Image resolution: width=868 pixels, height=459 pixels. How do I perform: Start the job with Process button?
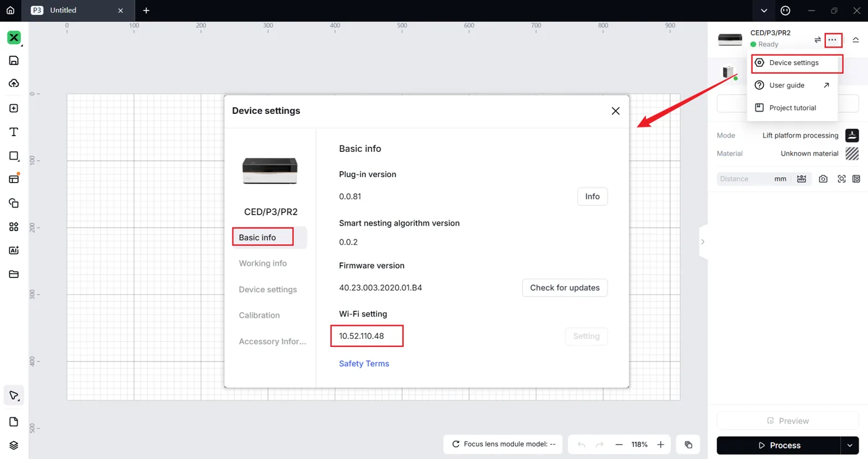(779, 445)
